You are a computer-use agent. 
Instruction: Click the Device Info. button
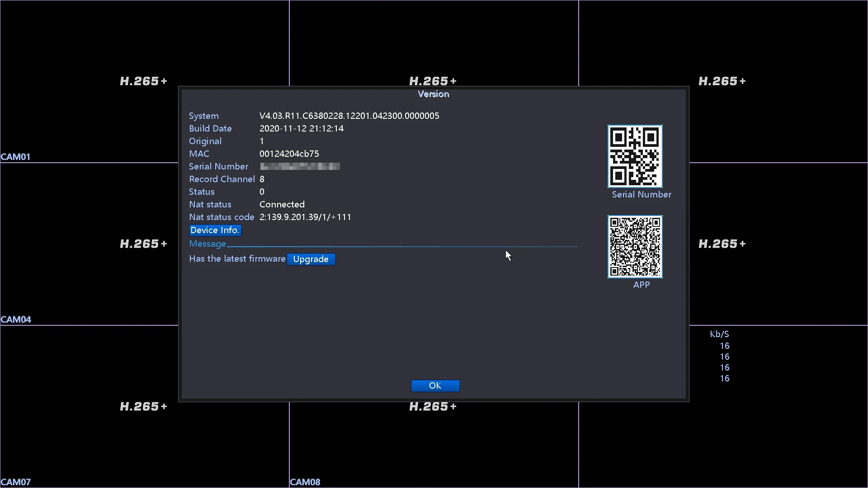[215, 230]
